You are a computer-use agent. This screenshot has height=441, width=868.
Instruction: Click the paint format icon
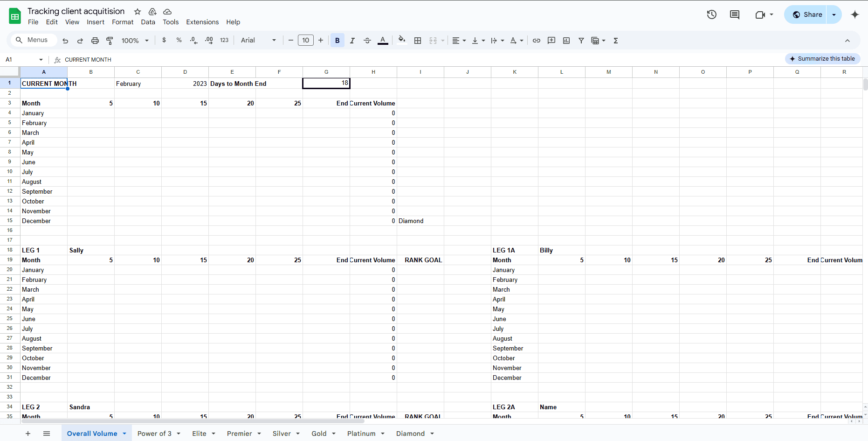(x=110, y=41)
